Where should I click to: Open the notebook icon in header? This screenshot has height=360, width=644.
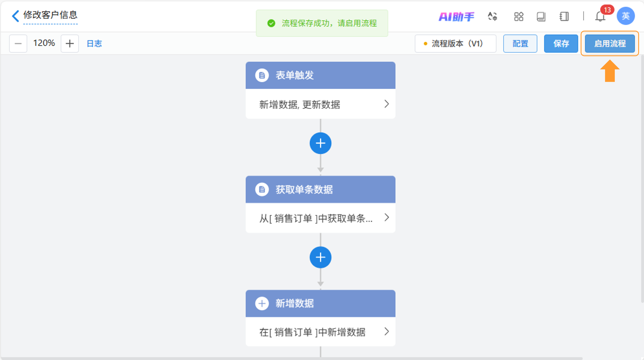(564, 17)
